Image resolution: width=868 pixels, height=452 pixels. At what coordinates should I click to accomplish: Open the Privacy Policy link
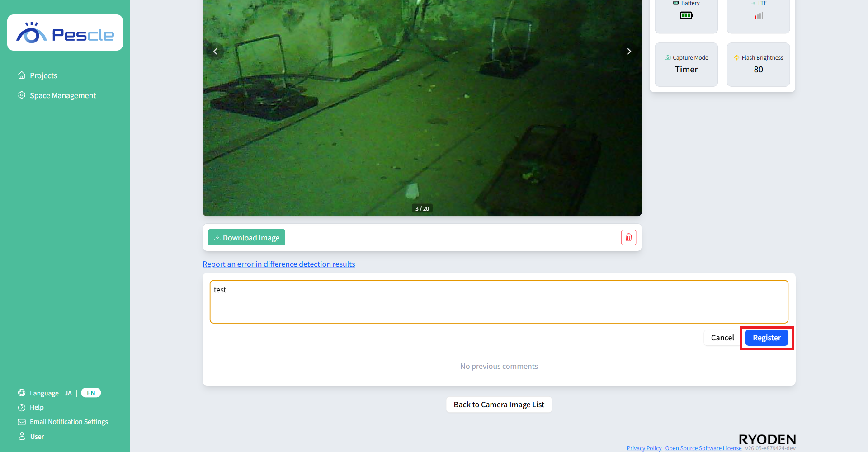(x=644, y=448)
